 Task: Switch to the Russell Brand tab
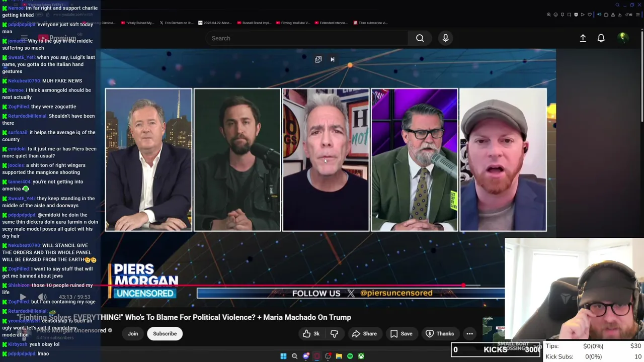(x=254, y=23)
